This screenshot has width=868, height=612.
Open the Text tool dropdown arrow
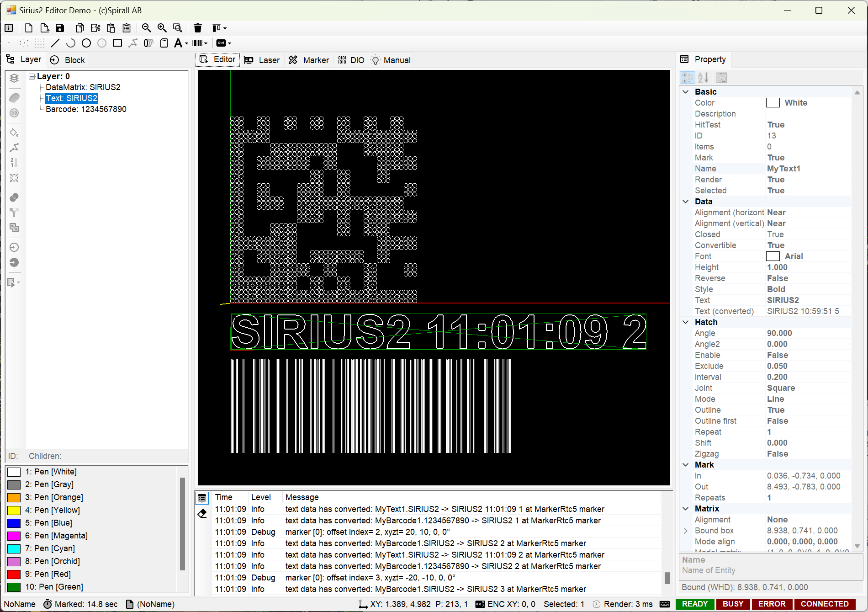click(187, 43)
